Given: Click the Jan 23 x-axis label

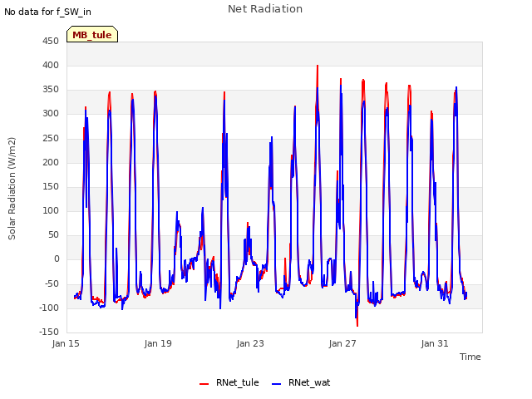Looking at the screenshot, I should point(250,343).
